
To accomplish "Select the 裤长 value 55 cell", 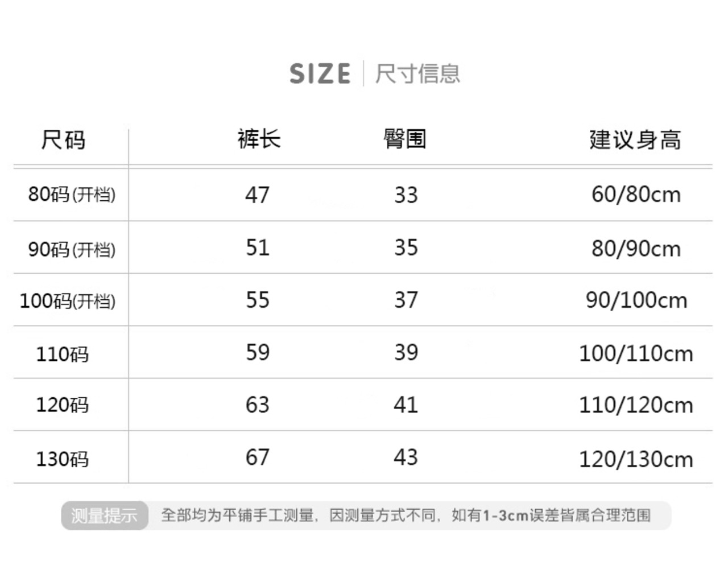I will tap(257, 300).
